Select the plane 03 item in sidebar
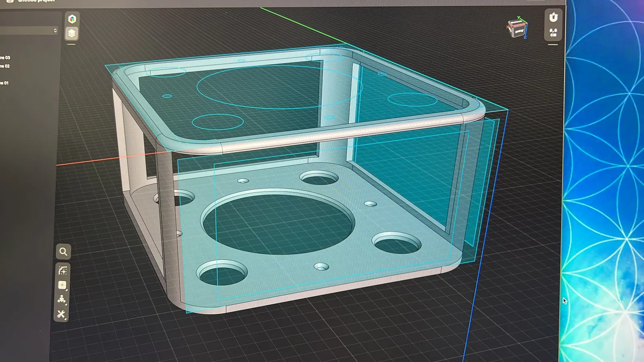The height and width of the screenshot is (362, 644). click(x=5, y=58)
